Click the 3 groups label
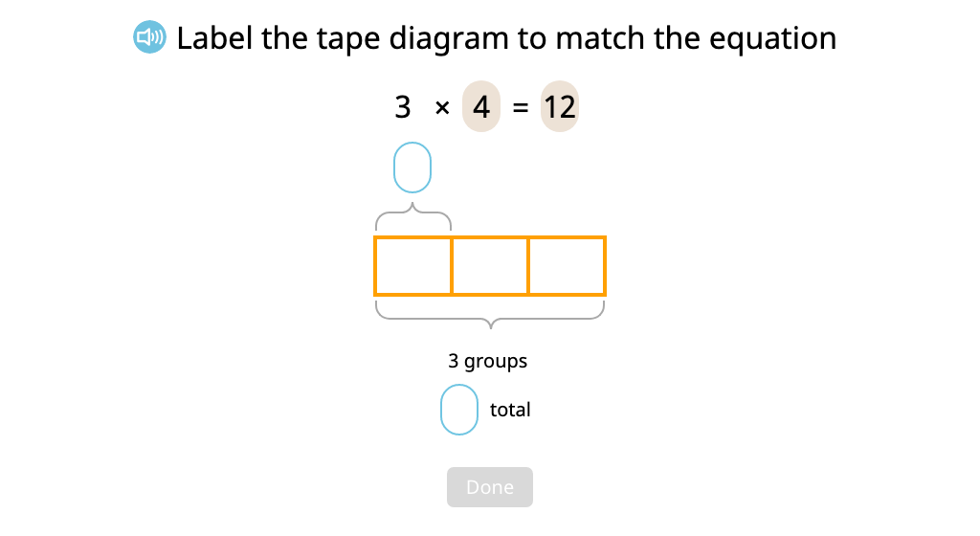Screen dimensions: 980x536 click(487, 361)
